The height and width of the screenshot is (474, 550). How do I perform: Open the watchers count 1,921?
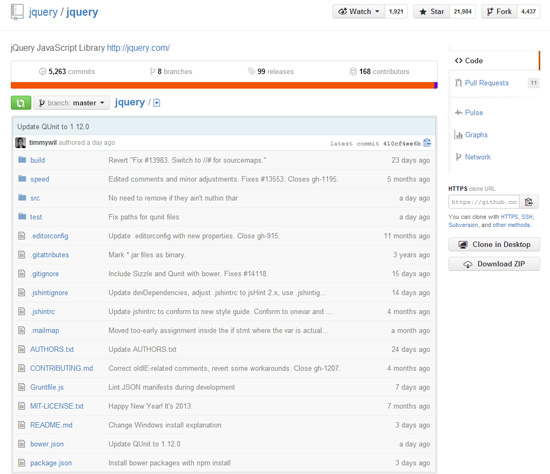tap(396, 12)
